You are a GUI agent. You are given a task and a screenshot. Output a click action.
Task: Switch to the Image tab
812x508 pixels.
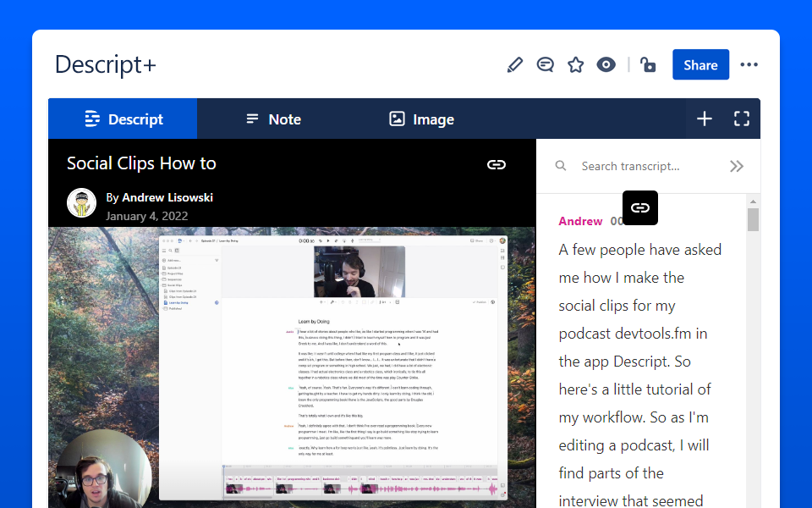421,119
